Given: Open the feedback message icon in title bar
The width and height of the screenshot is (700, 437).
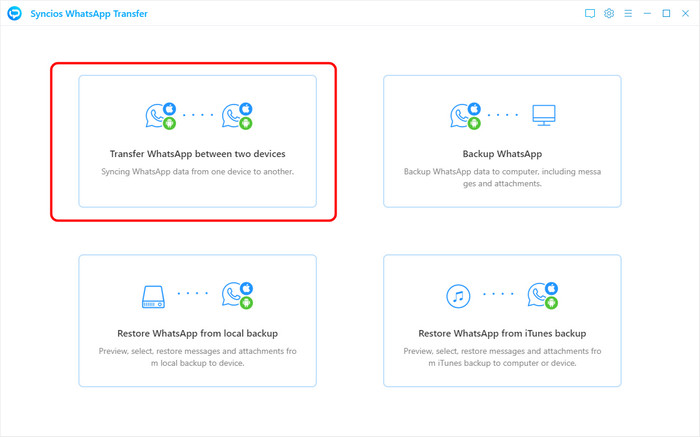Looking at the screenshot, I should click(590, 13).
